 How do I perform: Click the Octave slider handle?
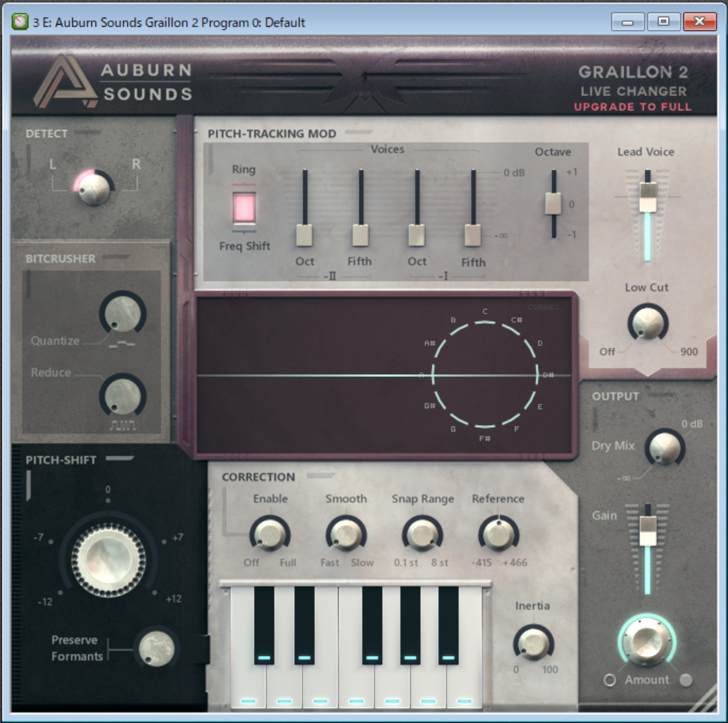[553, 203]
